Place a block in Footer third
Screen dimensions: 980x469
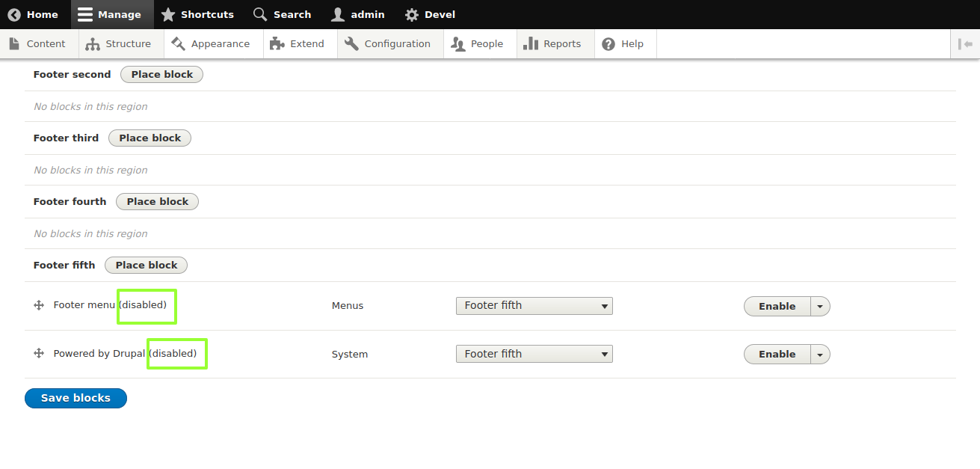[x=150, y=138]
